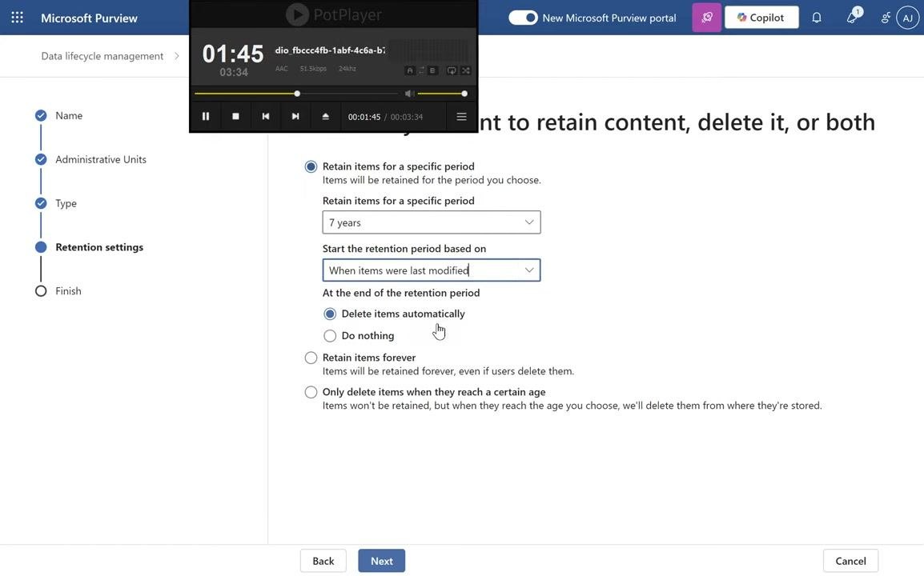The width and height of the screenshot is (924, 576).
Task: Select the Retention settings step
Action: pos(99,247)
